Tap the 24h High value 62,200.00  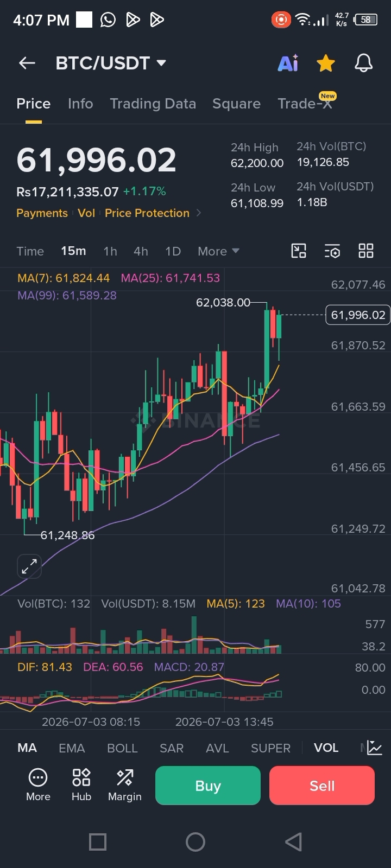257,163
